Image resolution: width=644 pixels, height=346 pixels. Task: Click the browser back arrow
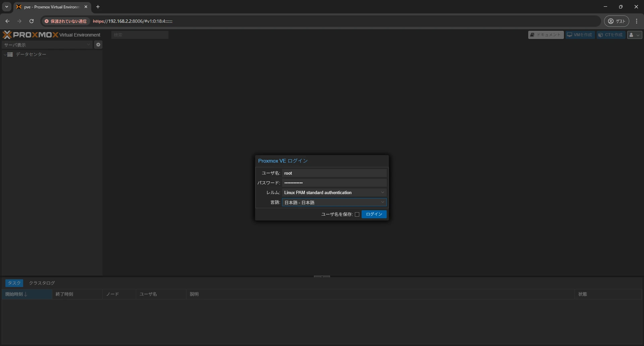point(7,21)
